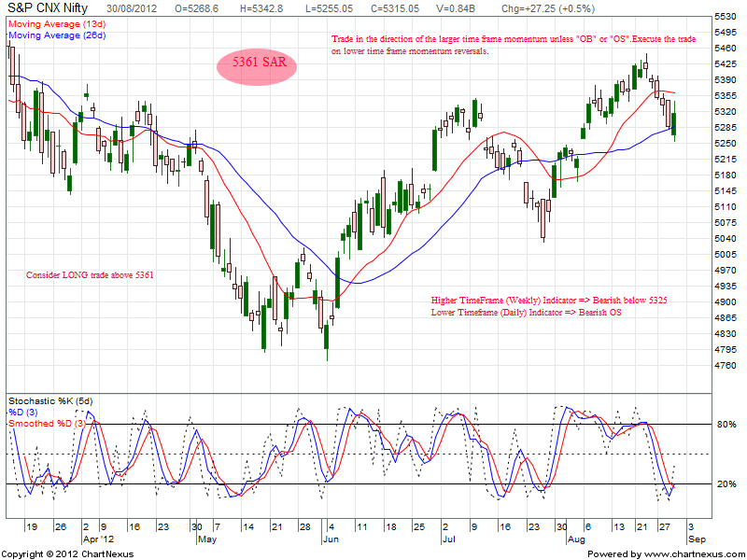Click the 4970 price axis label
This screenshot has height=560, width=747.
[726, 270]
